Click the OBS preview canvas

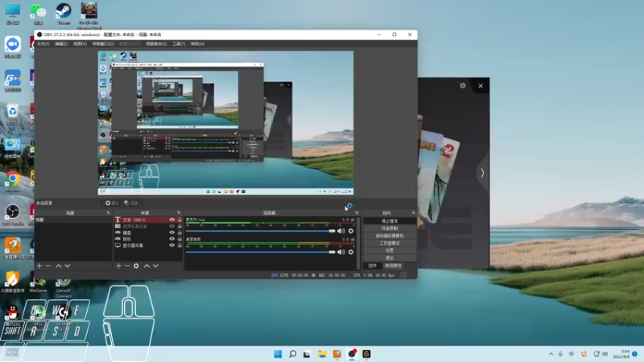click(225, 123)
